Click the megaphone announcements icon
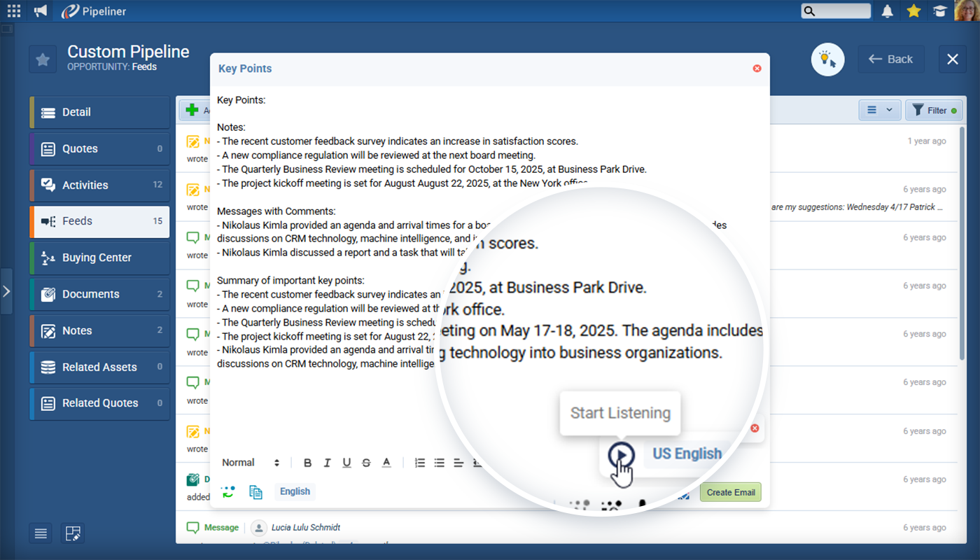 pos(41,10)
